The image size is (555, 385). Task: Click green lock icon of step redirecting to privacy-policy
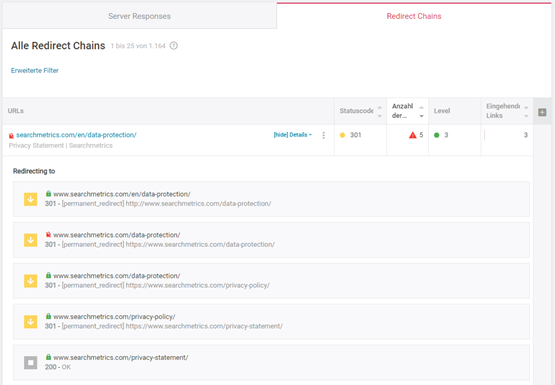pyautogui.click(x=48, y=275)
